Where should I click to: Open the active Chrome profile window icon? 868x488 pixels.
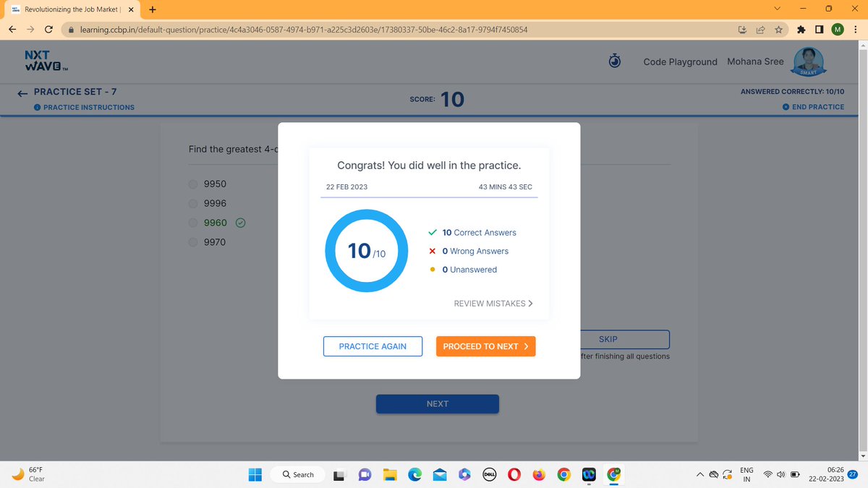tap(613, 475)
